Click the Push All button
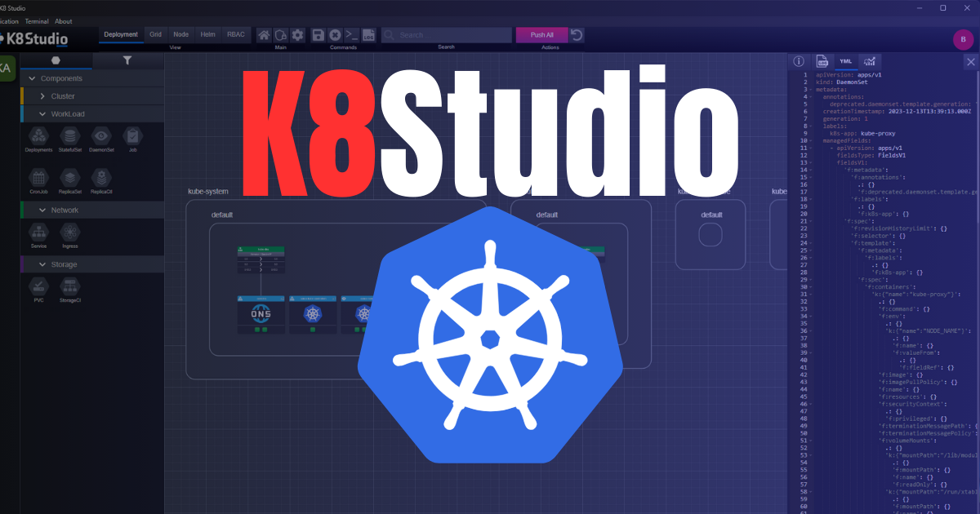This screenshot has height=514, width=980. point(541,34)
